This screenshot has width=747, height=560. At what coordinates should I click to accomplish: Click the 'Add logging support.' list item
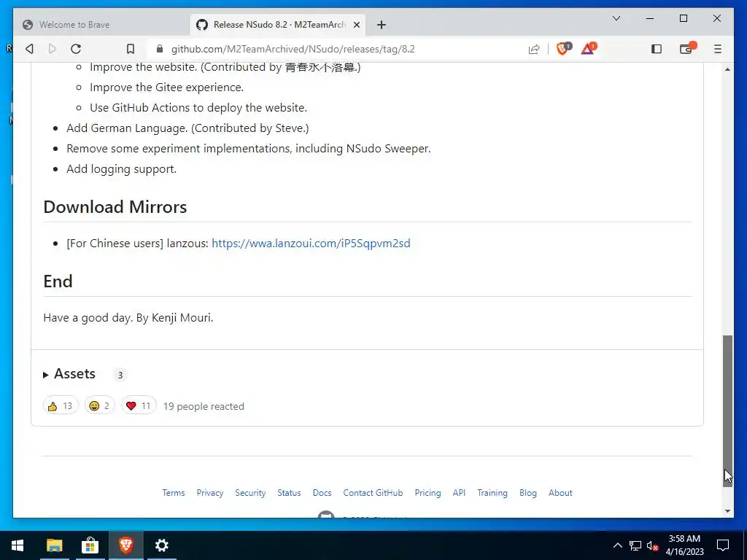click(x=122, y=169)
